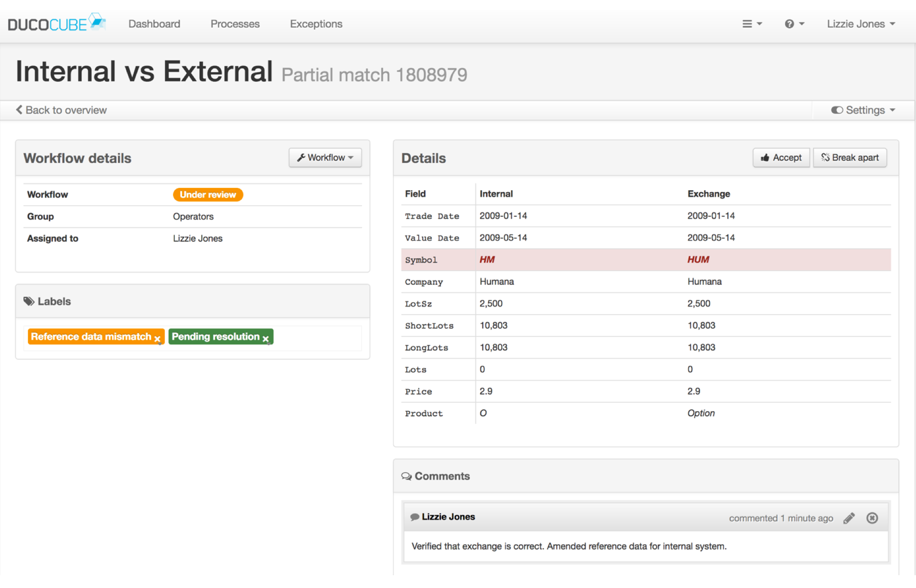
Task: Remove the Pending resolution label
Action: (x=265, y=338)
